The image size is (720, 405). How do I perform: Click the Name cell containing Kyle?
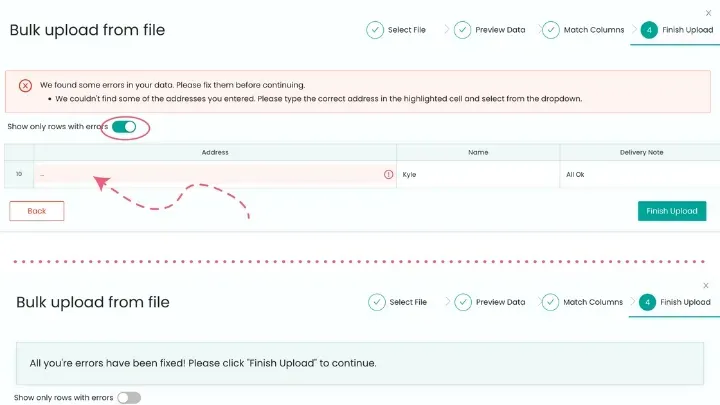(x=478, y=174)
